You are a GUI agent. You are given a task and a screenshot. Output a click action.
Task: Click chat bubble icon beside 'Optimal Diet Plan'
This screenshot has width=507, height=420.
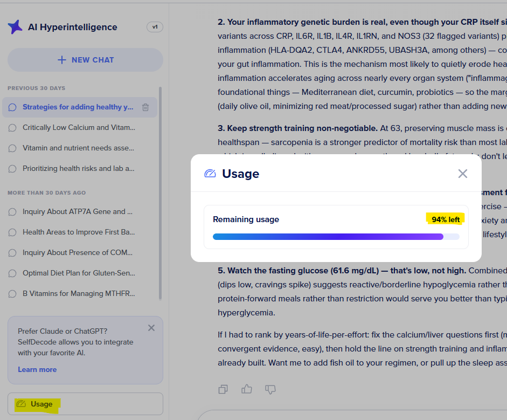coord(12,273)
